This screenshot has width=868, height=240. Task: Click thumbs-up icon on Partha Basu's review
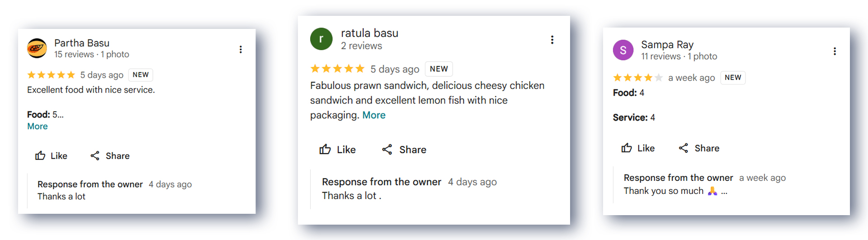[x=40, y=155]
